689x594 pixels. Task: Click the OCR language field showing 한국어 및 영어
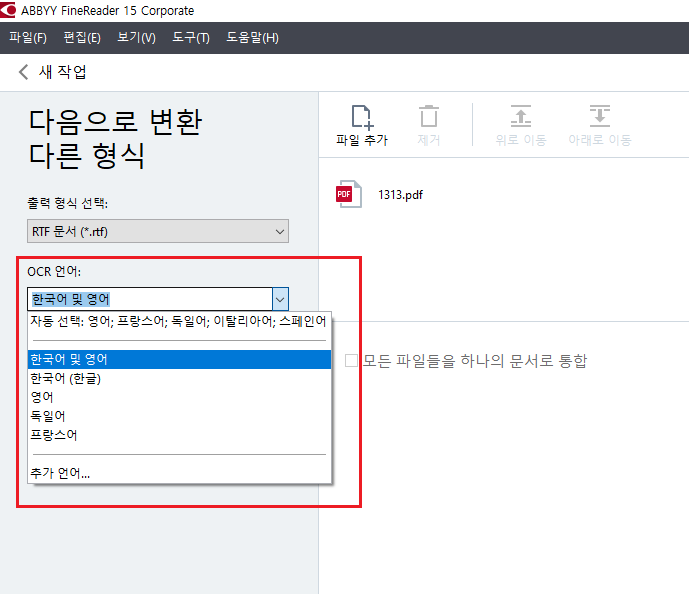tap(150, 299)
